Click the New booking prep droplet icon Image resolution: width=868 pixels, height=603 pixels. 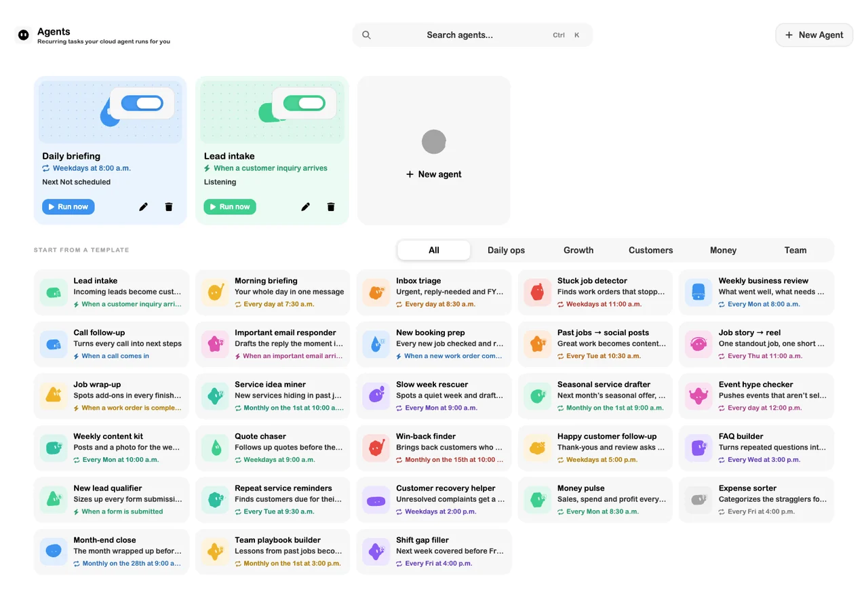(376, 345)
